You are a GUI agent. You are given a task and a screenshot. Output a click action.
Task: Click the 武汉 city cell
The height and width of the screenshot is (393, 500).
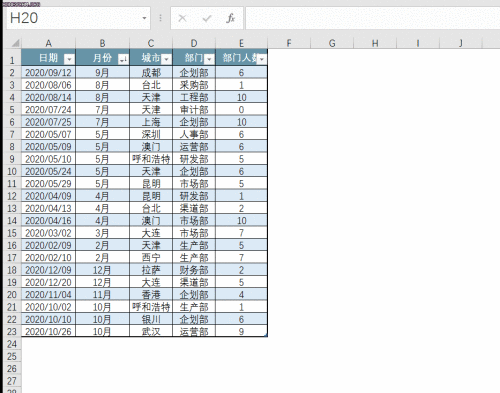tap(151, 332)
